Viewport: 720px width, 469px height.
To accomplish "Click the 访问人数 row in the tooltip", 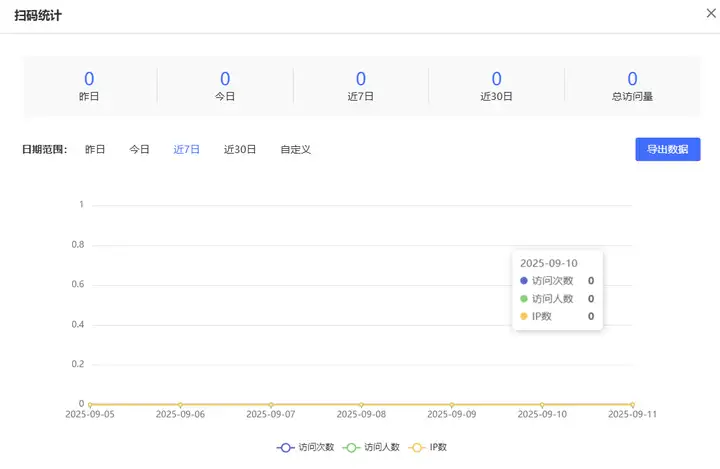I will [x=557, y=299].
